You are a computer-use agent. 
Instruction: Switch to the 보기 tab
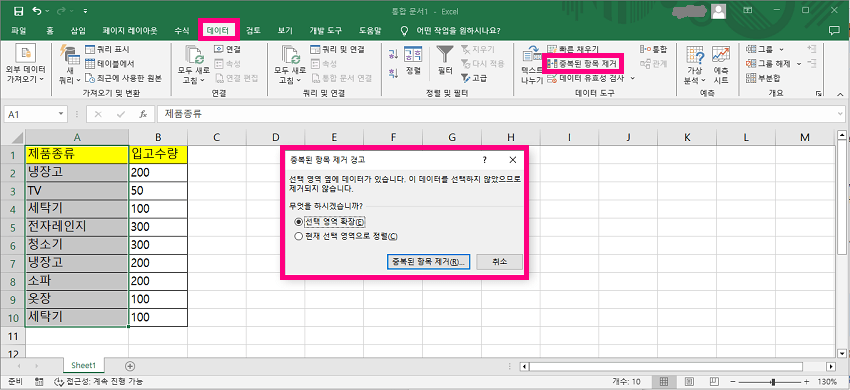(x=285, y=30)
